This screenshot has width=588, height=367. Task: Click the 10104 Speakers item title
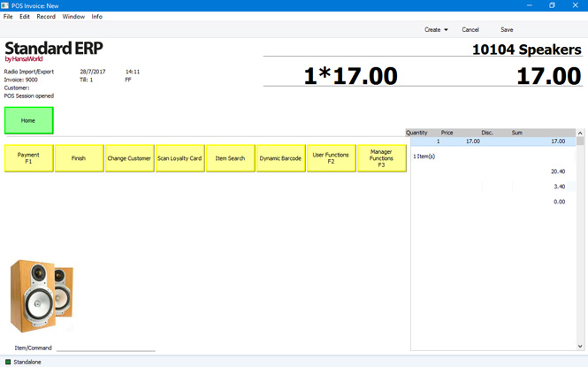[526, 50]
